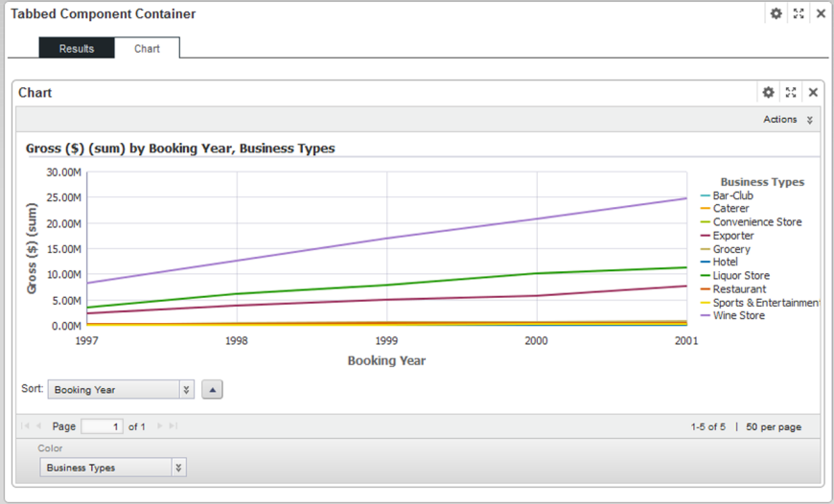Click Wine Store legend color marker
The height and width of the screenshot is (504, 834).
(706, 316)
